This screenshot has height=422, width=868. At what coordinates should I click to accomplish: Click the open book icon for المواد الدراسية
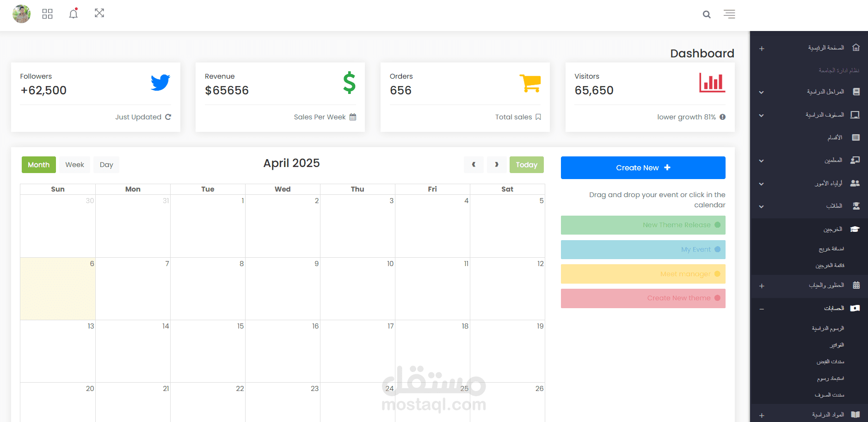(x=856, y=415)
